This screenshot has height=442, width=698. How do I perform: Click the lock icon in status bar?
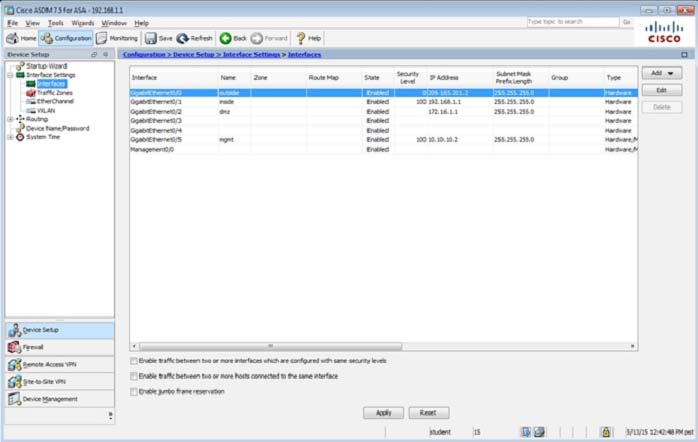pyautogui.click(x=605, y=432)
